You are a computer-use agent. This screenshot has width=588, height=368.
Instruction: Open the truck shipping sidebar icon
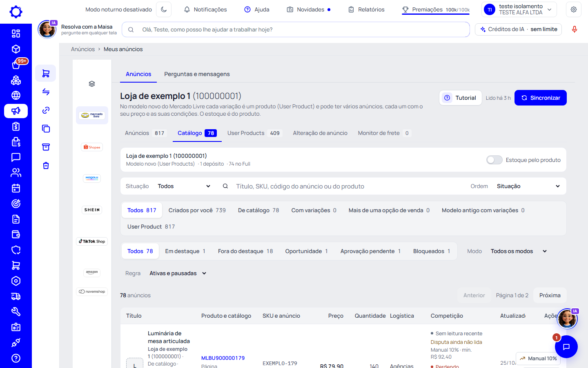click(x=16, y=296)
